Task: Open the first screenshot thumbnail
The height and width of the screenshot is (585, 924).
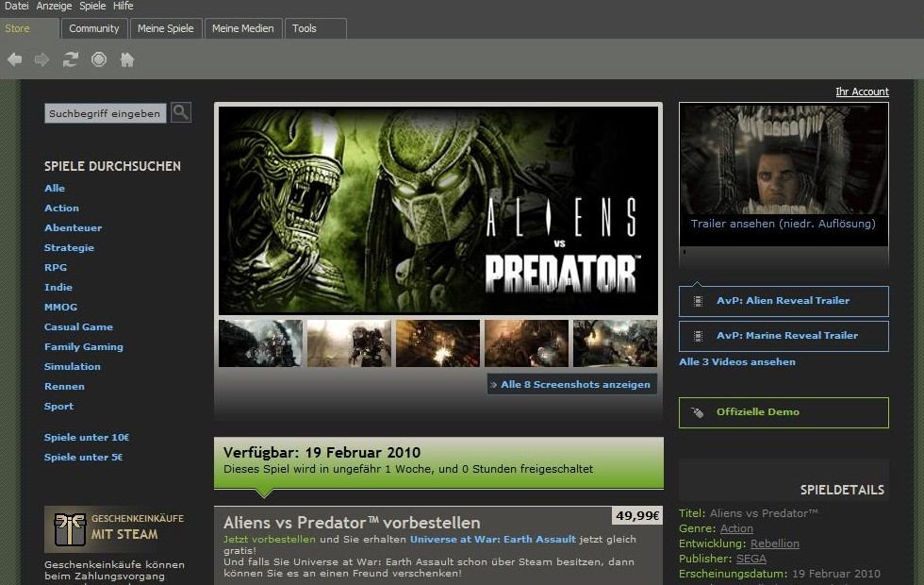Action: (x=260, y=343)
